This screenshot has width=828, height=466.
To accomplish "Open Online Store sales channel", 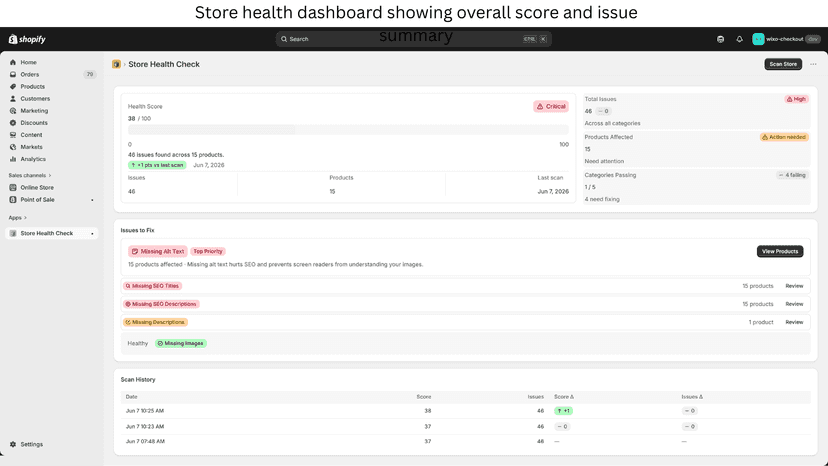I will pyautogui.click(x=37, y=188).
